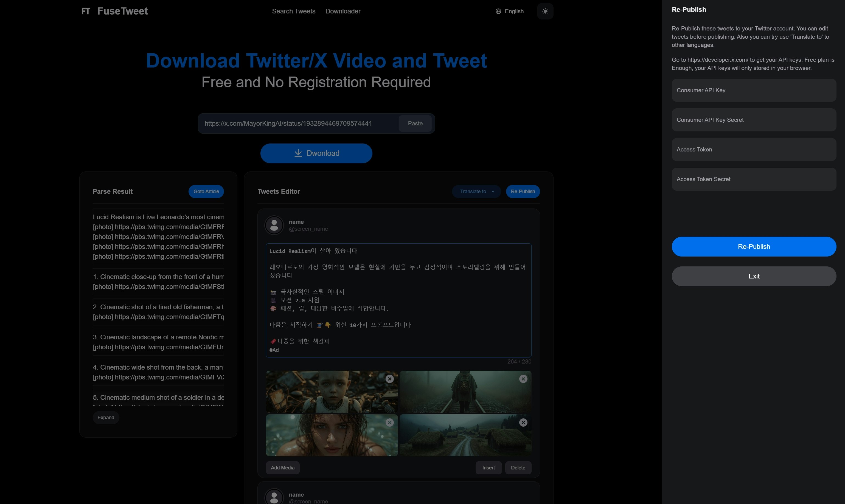Open the hooded figure railway thumbnail
The height and width of the screenshot is (504, 845).
coord(465,392)
